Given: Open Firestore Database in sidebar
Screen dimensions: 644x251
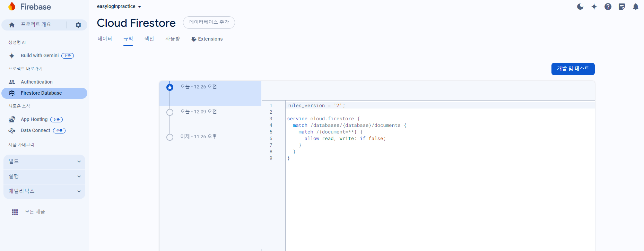Looking at the screenshot, I should click(44, 93).
